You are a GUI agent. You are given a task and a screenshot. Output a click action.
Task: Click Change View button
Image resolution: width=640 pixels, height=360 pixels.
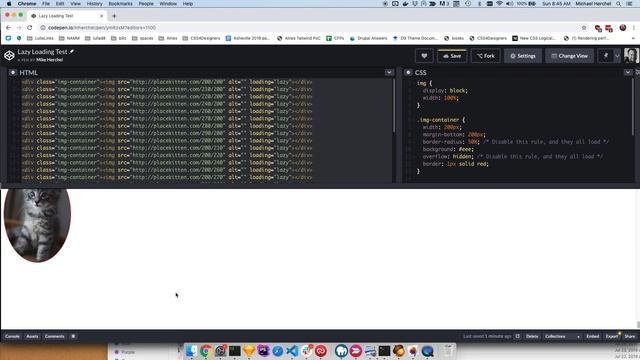pyautogui.click(x=569, y=56)
